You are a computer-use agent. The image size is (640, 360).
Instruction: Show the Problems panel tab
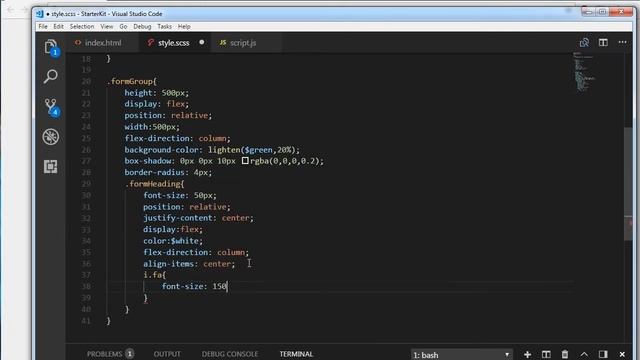[110, 354]
